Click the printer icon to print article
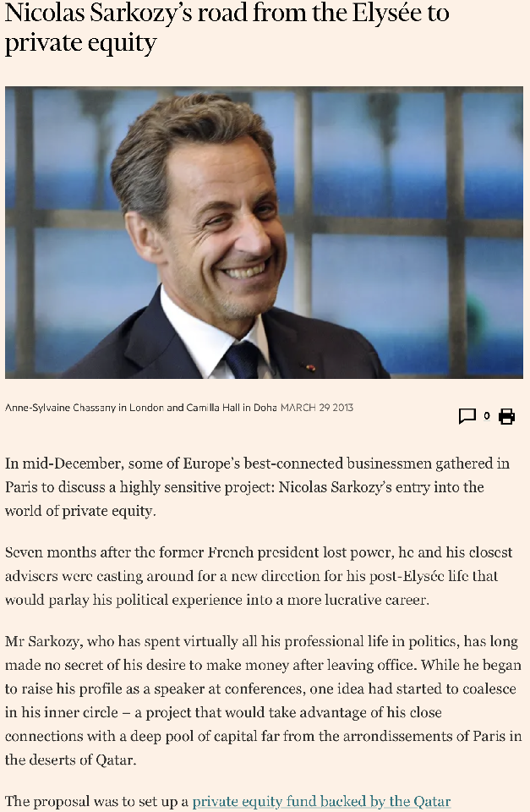 pyautogui.click(x=506, y=415)
